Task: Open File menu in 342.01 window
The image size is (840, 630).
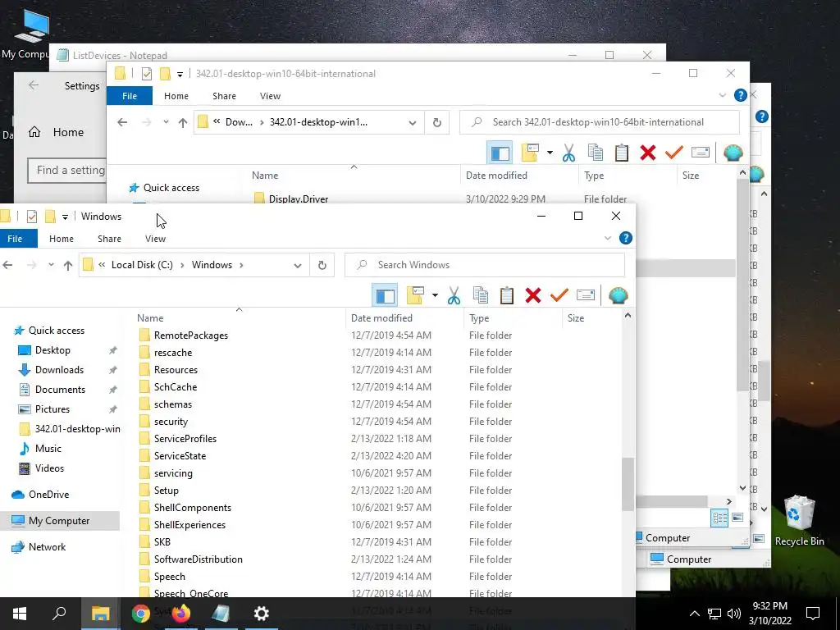Action: (130, 96)
